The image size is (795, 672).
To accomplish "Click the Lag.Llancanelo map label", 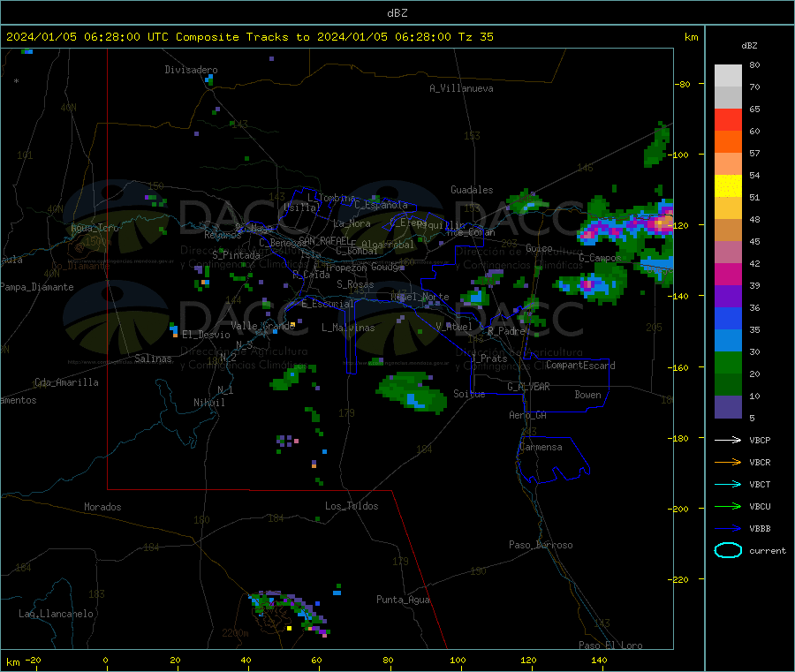I will [57, 614].
